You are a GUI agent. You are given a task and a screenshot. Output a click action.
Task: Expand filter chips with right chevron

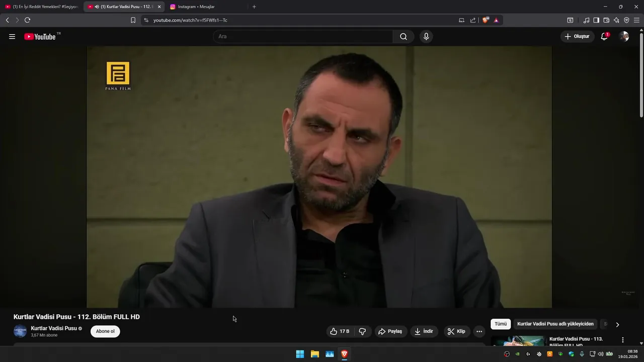click(617, 324)
